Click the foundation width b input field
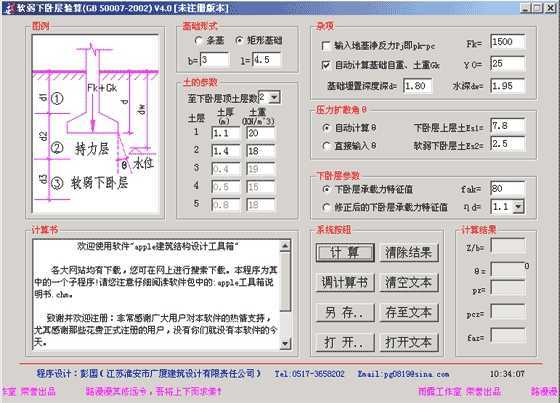The width and height of the screenshot is (560, 403). (x=215, y=60)
